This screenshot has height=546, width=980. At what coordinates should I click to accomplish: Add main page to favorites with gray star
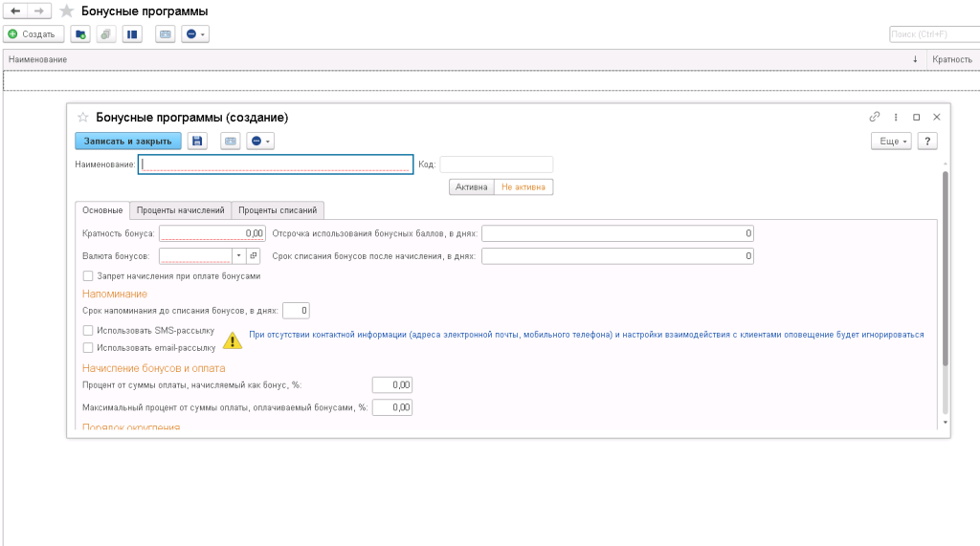tap(66, 11)
